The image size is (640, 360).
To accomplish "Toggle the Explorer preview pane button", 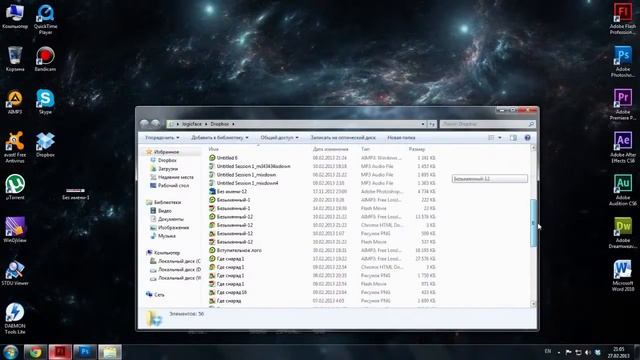I will coord(513,138).
